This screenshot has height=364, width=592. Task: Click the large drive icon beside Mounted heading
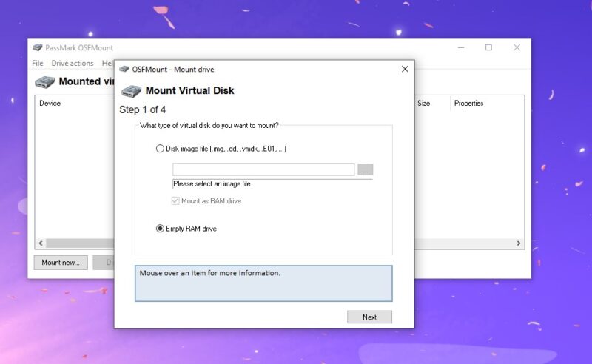[45, 82]
